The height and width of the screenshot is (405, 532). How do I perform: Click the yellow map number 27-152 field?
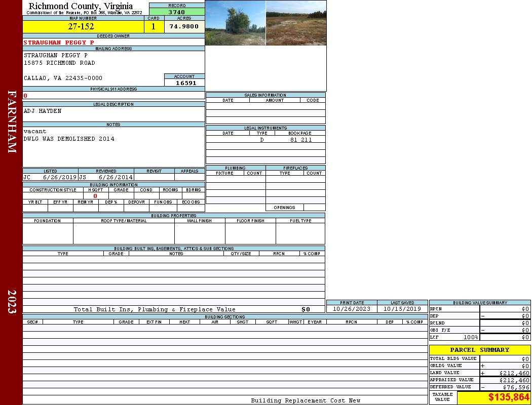pyautogui.click(x=81, y=27)
